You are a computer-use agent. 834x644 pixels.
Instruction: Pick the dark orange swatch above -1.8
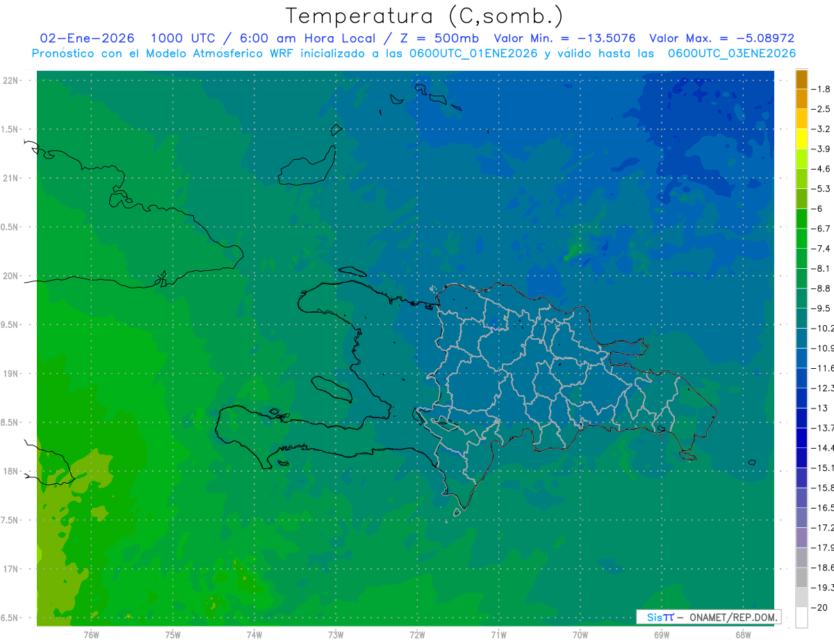[x=801, y=79]
